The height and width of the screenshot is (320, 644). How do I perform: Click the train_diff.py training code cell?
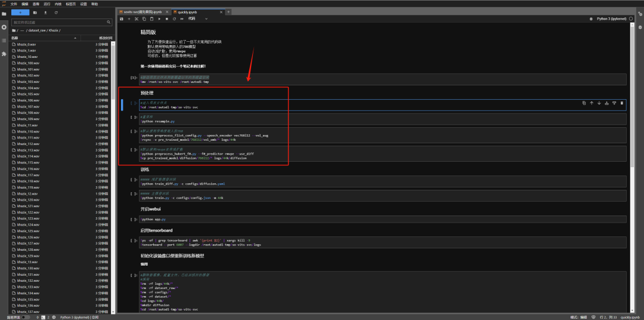point(382,181)
